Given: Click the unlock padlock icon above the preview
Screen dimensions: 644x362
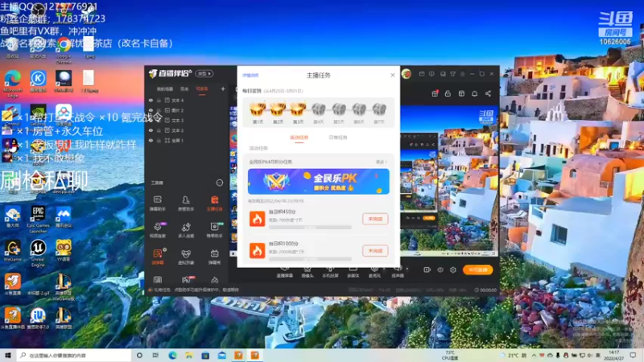Looking at the screenshot, I should (448, 93).
